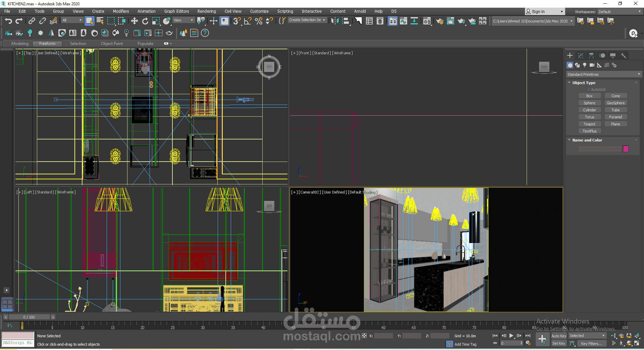Click the Teapot primitive button
Viewport: 644px width, 350px height.
(x=589, y=124)
